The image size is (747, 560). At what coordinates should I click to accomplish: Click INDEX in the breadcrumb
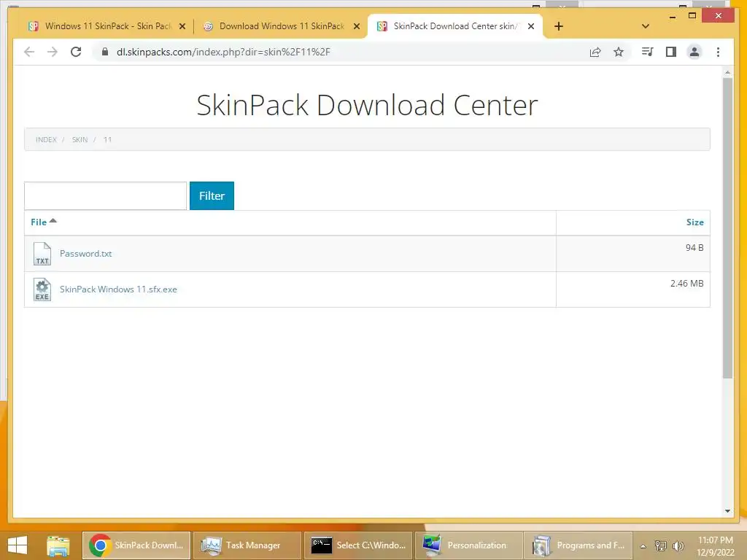pyautogui.click(x=46, y=139)
